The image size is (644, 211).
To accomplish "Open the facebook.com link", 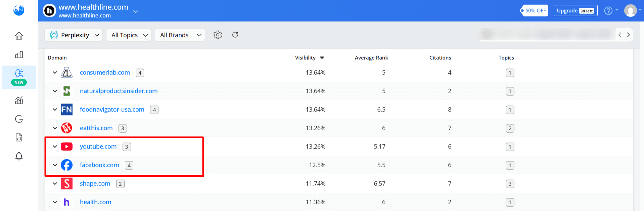I will pos(99,165).
